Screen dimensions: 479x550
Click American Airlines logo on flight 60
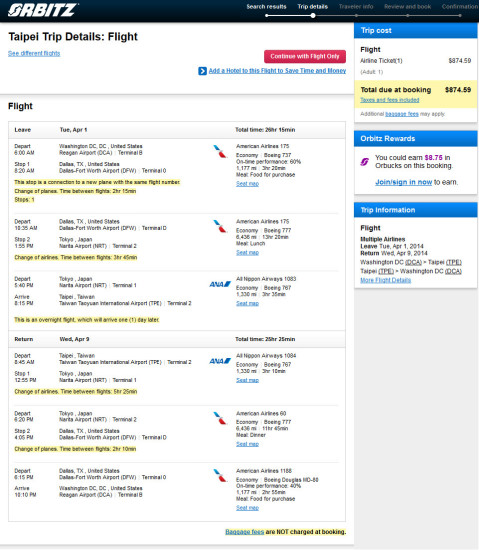point(220,418)
